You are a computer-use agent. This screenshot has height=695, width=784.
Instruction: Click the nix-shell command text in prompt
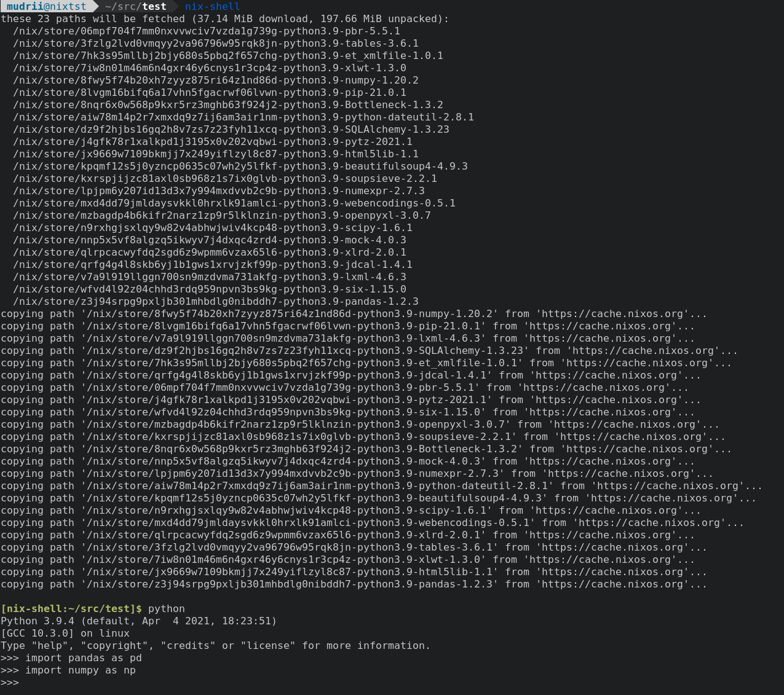click(213, 6)
